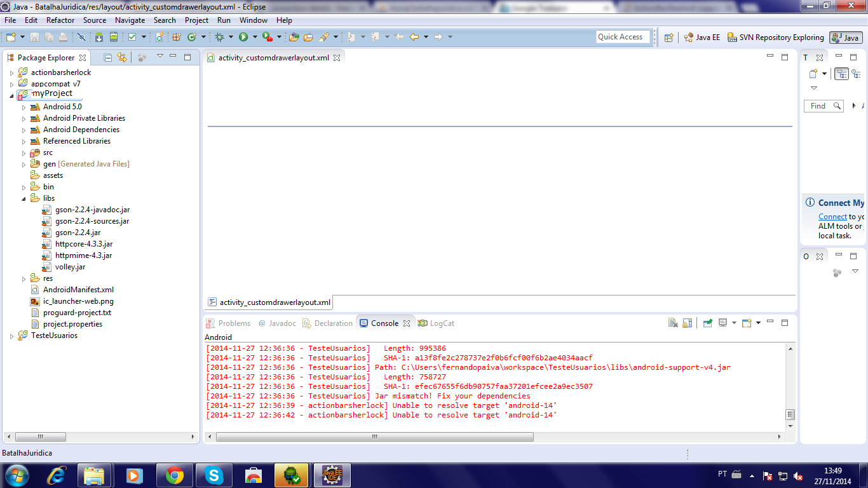Switch to SVN Repository Exploring perspective
868x488 pixels.
point(776,37)
